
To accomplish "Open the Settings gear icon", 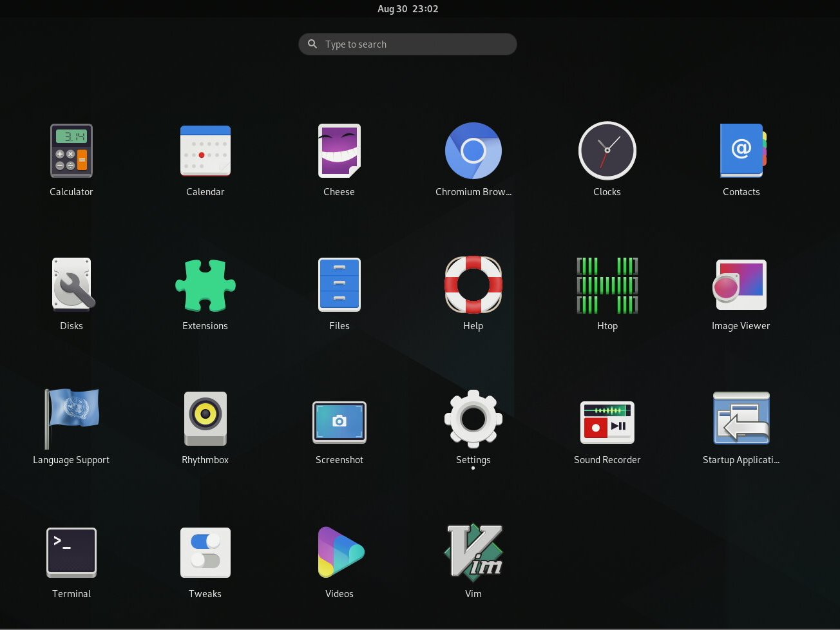I will 473,419.
